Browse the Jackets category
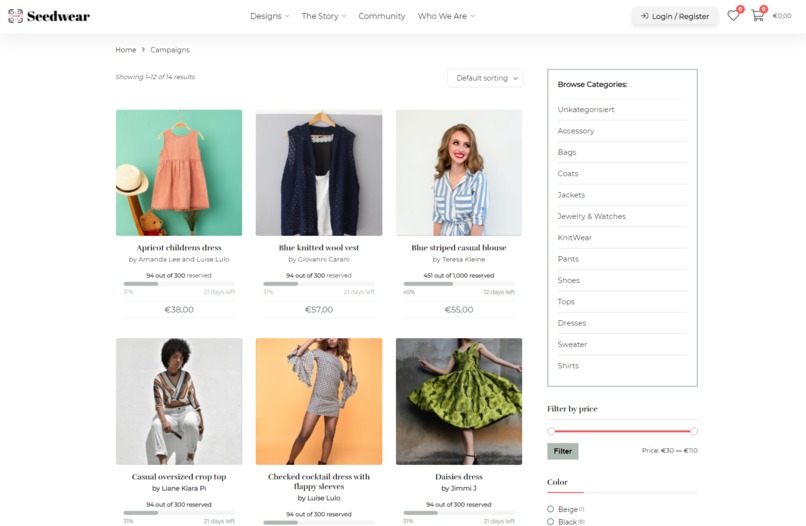This screenshot has height=526, width=806. (571, 195)
